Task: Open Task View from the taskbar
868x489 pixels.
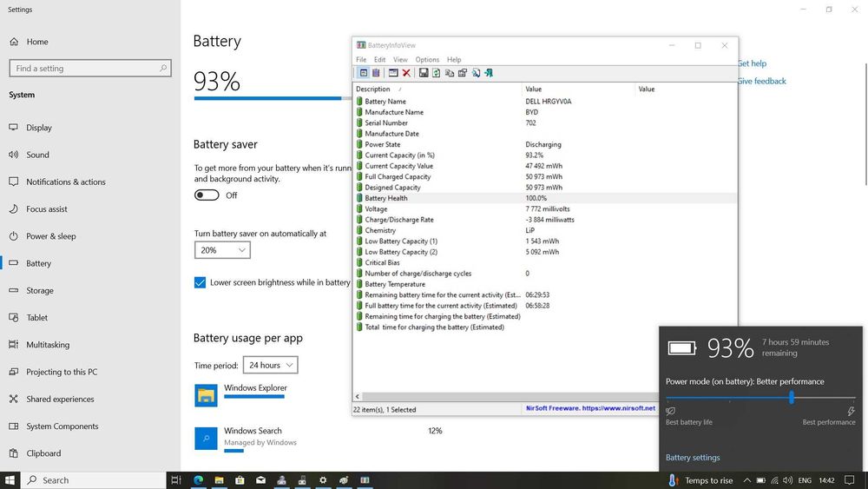Action: click(176, 480)
